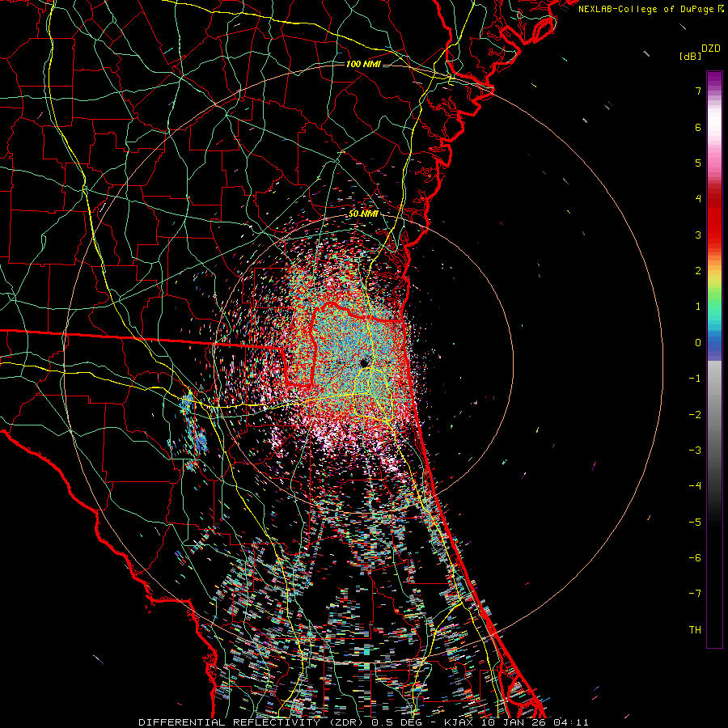Click the -5 value on color scale
Image resolution: width=728 pixels, height=728 pixels.
click(695, 523)
